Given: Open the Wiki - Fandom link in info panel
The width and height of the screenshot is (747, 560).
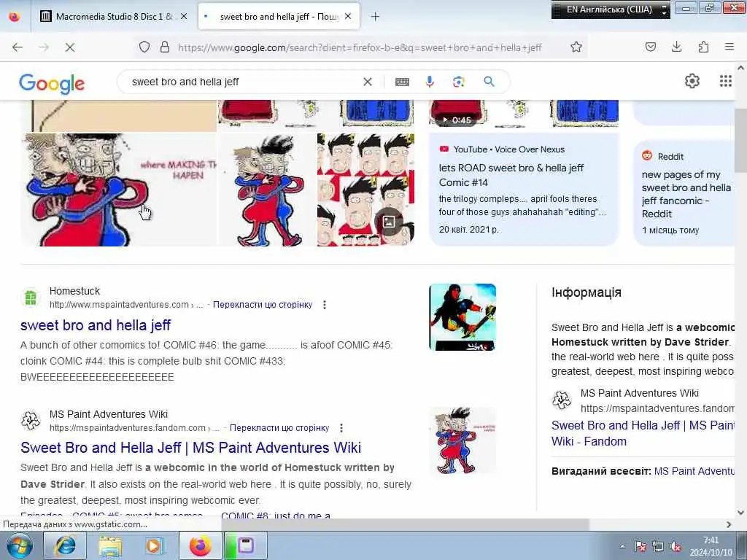Looking at the screenshot, I should coord(643,433).
